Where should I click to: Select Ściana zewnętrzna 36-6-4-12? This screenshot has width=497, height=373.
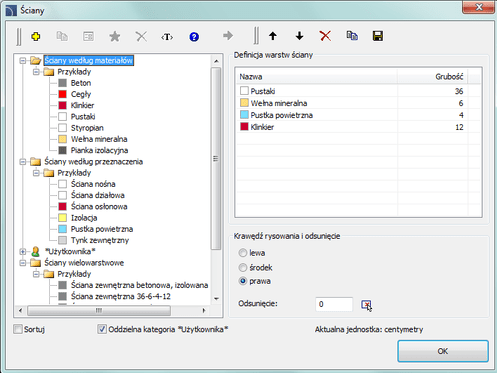click(x=121, y=296)
